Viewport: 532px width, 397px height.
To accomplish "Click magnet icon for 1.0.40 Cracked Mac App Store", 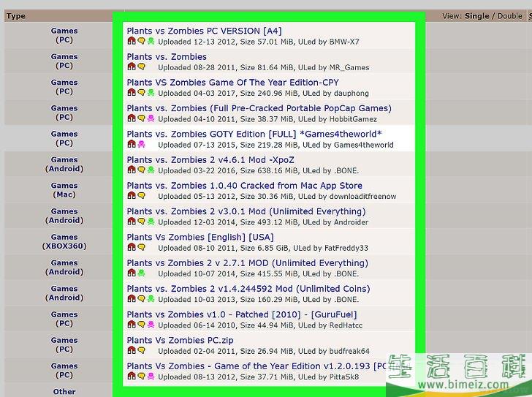I will coord(132,196).
